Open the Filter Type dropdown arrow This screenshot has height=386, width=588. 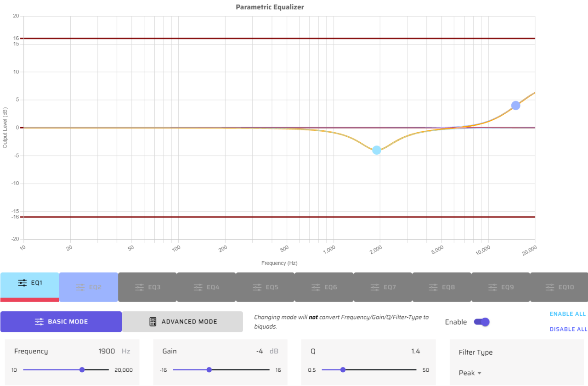pos(480,373)
